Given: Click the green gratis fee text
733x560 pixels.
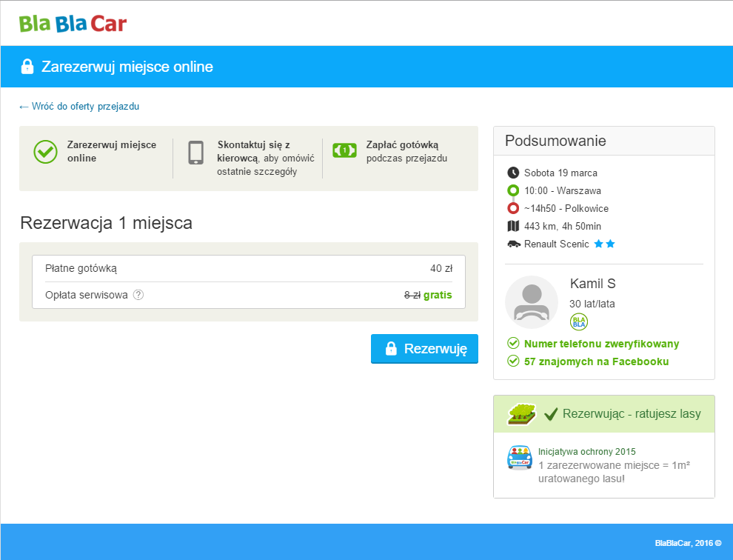Looking at the screenshot, I should [x=438, y=296].
